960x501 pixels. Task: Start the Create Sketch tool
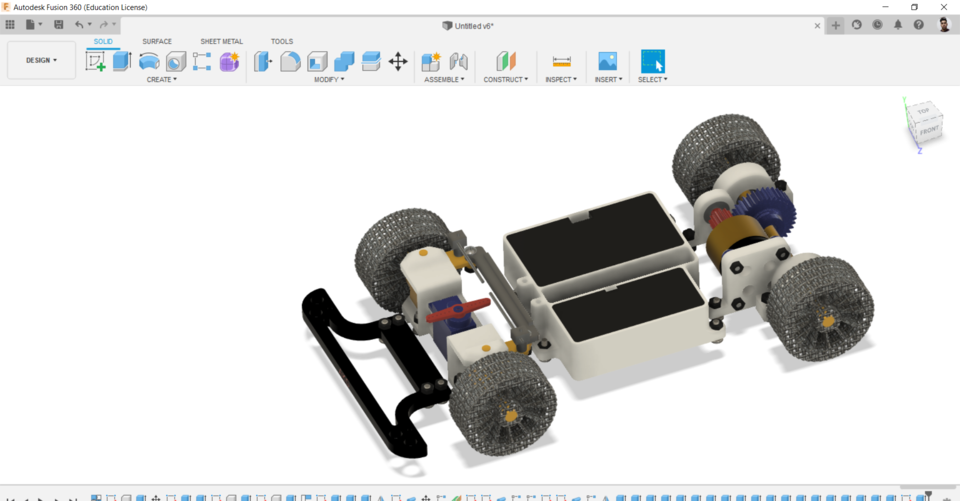click(x=95, y=61)
